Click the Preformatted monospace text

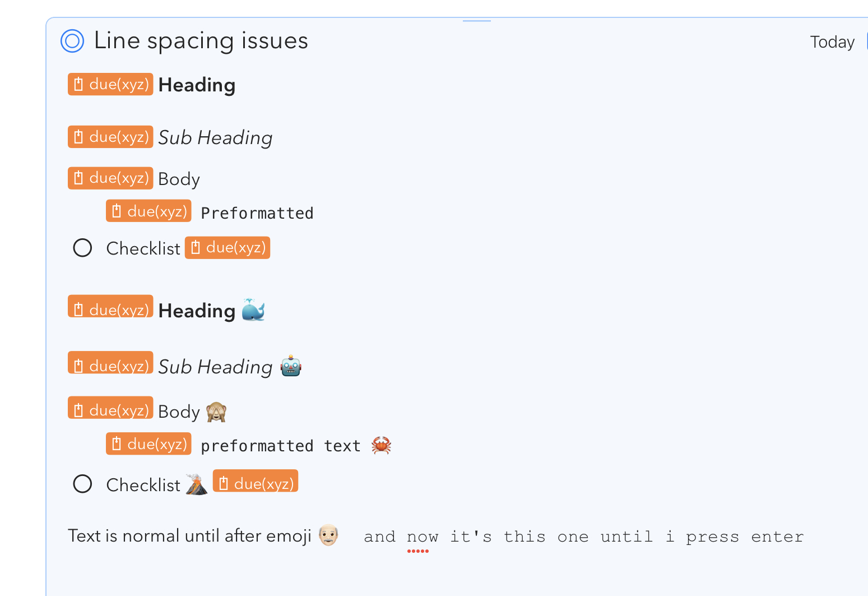tap(257, 213)
